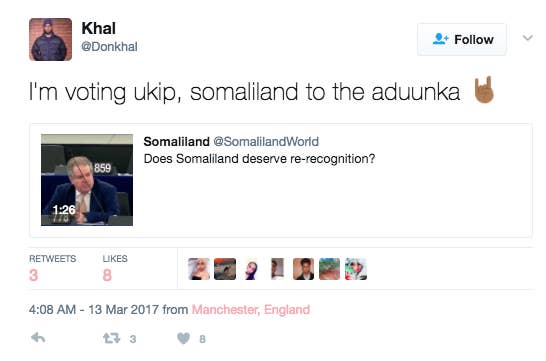Open quoted tweet text about re-recognition

pos(259,159)
